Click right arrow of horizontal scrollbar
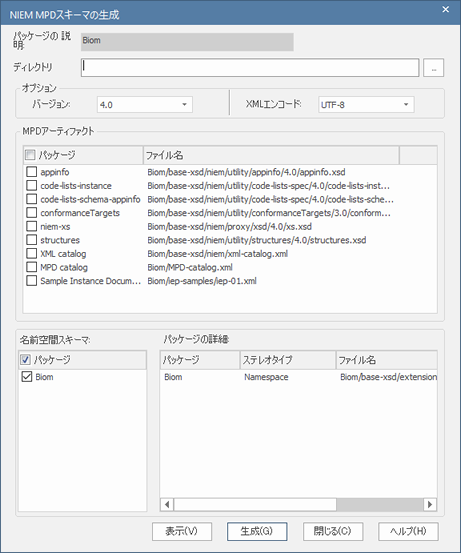Image resolution: width=461 pixels, height=553 pixels. tap(430, 504)
